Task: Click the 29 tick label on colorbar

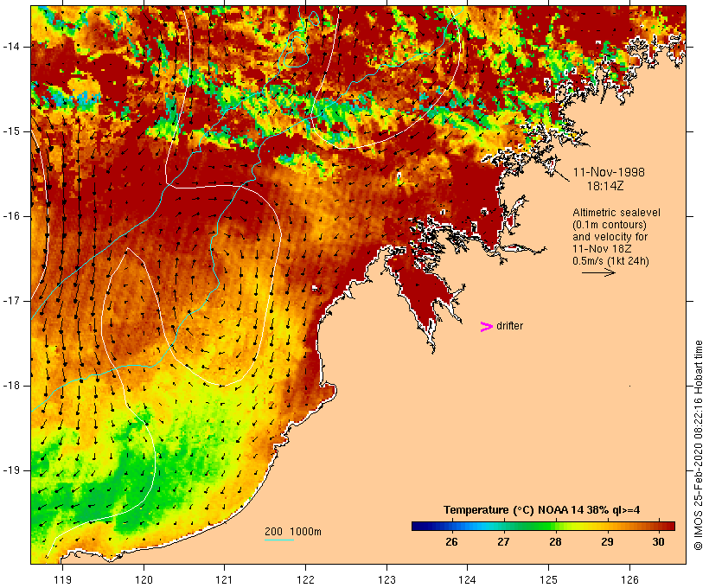Action: pyautogui.click(x=607, y=541)
